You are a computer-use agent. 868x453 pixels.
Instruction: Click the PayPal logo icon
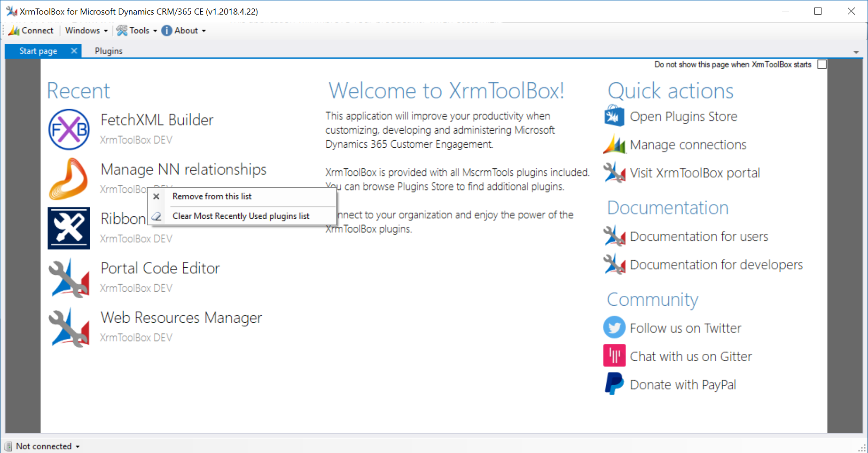click(614, 384)
